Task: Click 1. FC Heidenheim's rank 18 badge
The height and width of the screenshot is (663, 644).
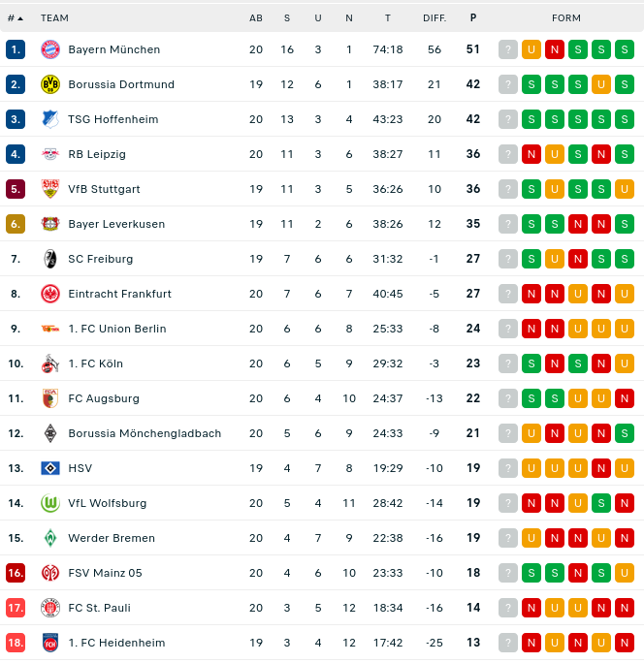Action: point(16,643)
